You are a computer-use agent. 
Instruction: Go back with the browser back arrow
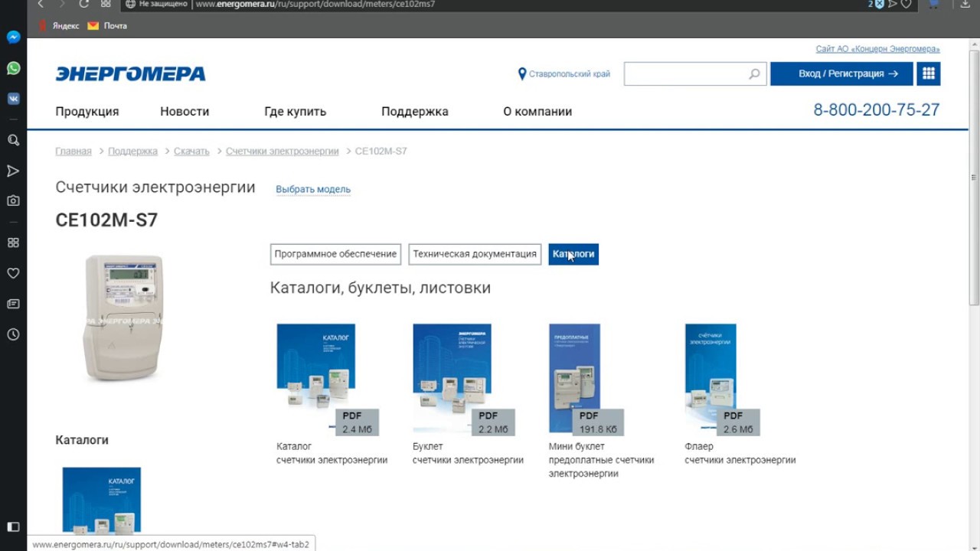click(41, 4)
